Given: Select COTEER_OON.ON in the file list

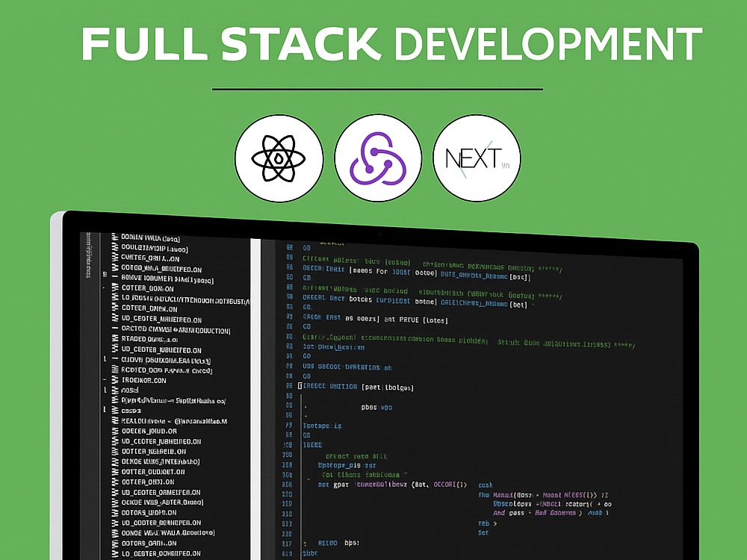Looking at the screenshot, I should (147, 288).
